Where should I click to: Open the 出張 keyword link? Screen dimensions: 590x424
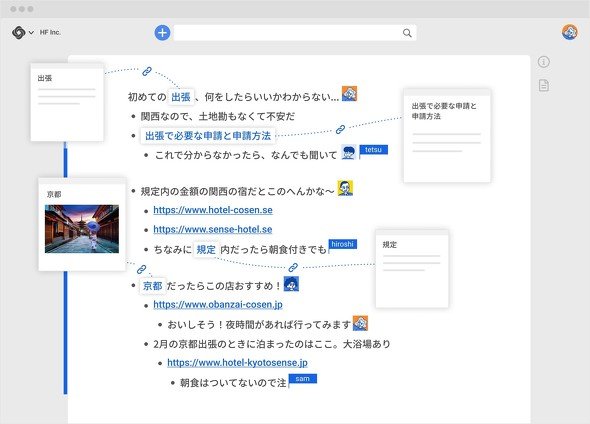pos(181,97)
